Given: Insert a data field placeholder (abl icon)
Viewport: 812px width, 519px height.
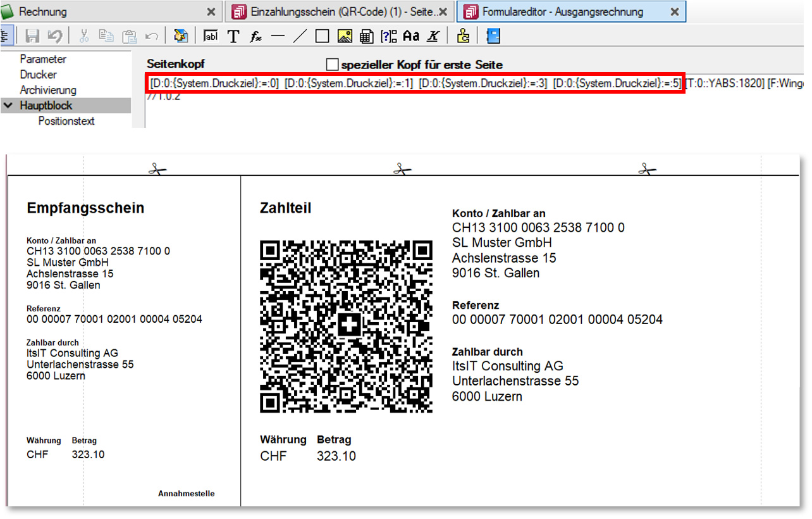Looking at the screenshot, I should coord(211,36).
